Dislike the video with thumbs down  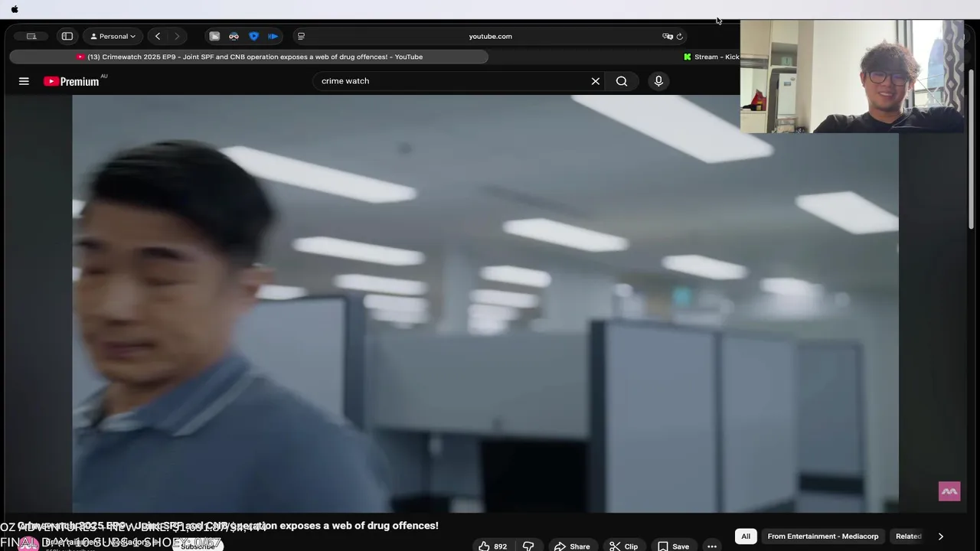click(528, 546)
